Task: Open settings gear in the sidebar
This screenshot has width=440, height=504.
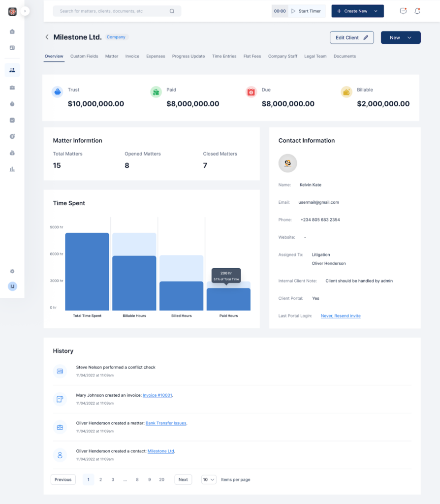Action: click(12, 271)
